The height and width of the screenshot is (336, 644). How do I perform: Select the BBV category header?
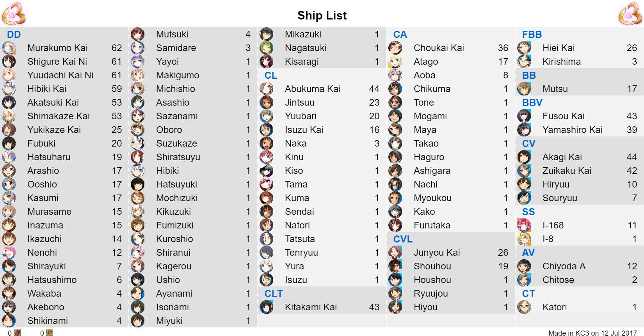pyautogui.click(x=532, y=103)
